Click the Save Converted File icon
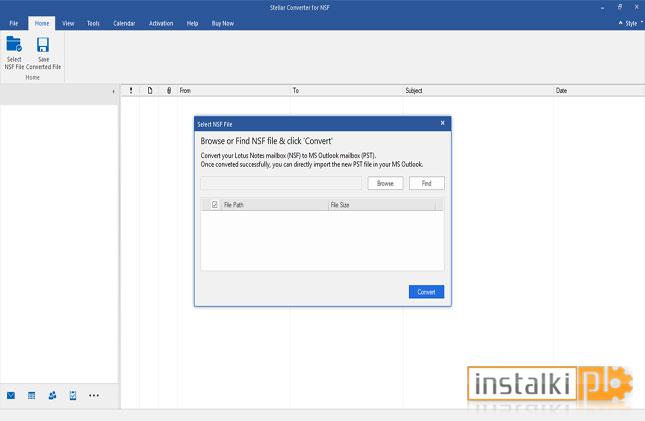The height and width of the screenshot is (421, 645). (x=43, y=44)
